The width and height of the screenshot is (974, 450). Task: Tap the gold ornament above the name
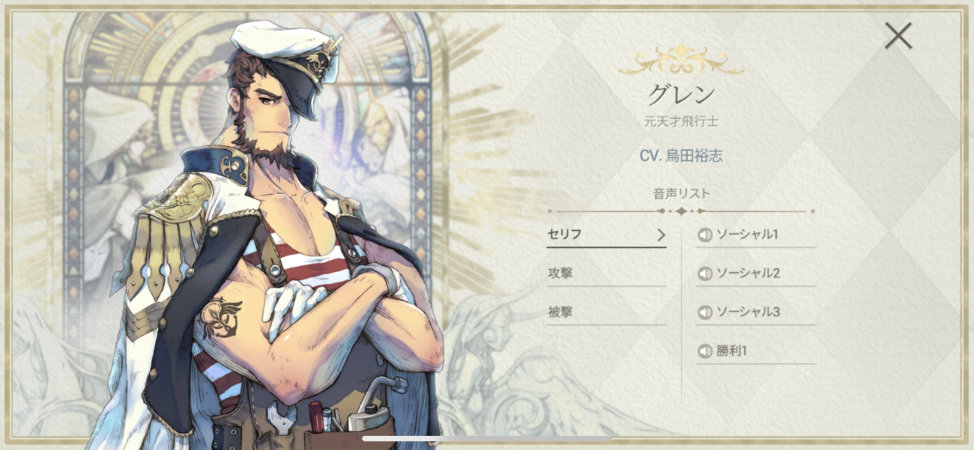[681, 60]
